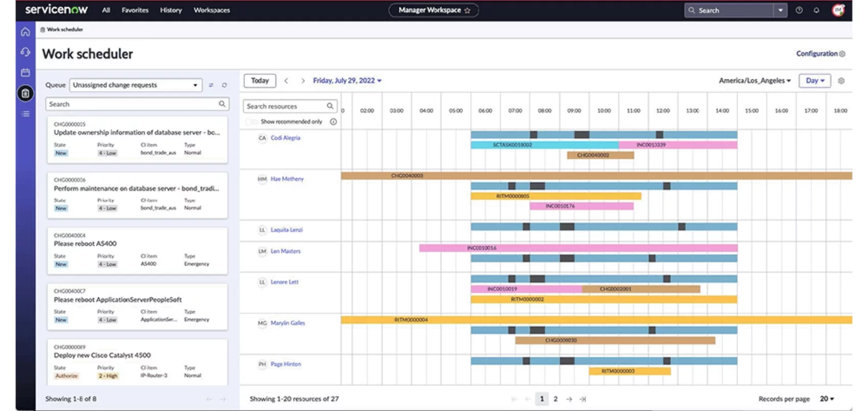The width and height of the screenshot is (868, 411).
Task: Toggle Show recommended only switch
Action: [x=251, y=122]
